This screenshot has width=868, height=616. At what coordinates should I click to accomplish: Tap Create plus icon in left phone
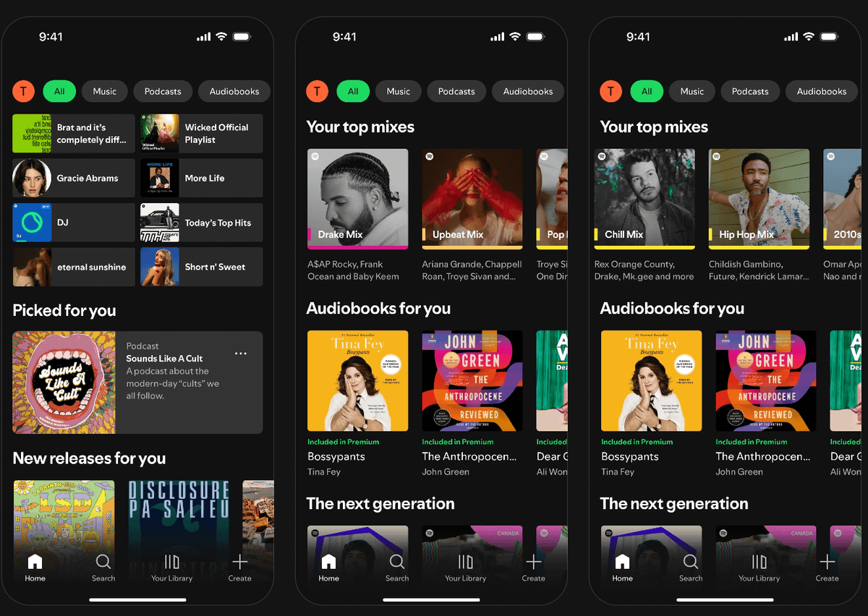[239, 562]
